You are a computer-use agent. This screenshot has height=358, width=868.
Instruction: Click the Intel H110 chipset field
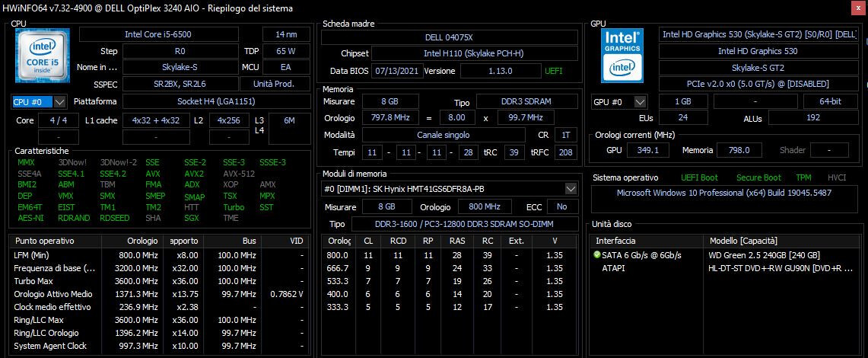tap(474, 54)
